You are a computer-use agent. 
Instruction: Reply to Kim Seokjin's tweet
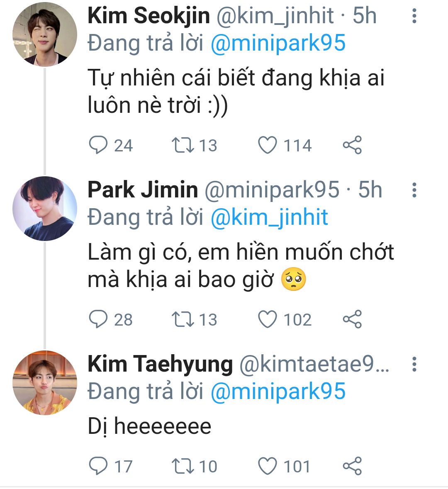pos(99,146)
